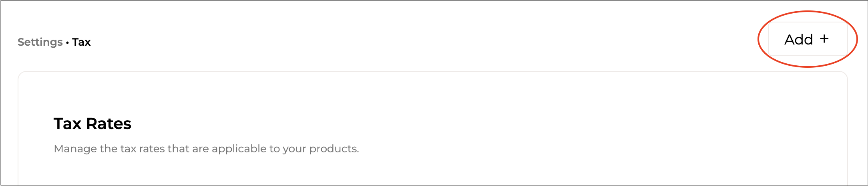This screenshot has width=868, height=186.
Task: Create a tax rate using the + icon
Action: (824, 39)
